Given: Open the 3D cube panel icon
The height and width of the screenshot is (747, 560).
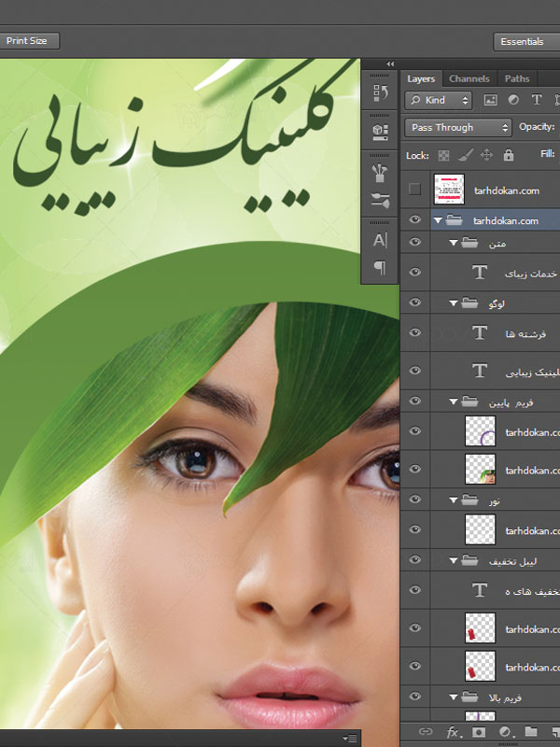Looking at the screenshot, I should coord(380,132).
